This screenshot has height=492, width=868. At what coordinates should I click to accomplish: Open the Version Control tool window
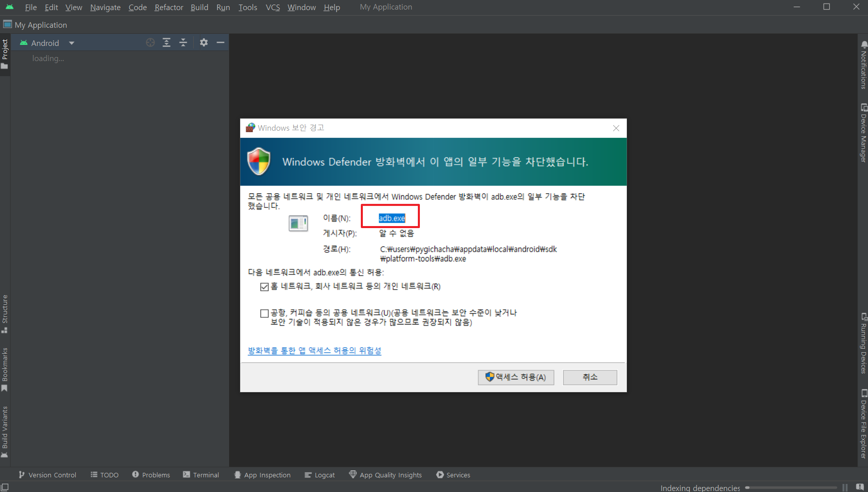click(x=47, y=475)
